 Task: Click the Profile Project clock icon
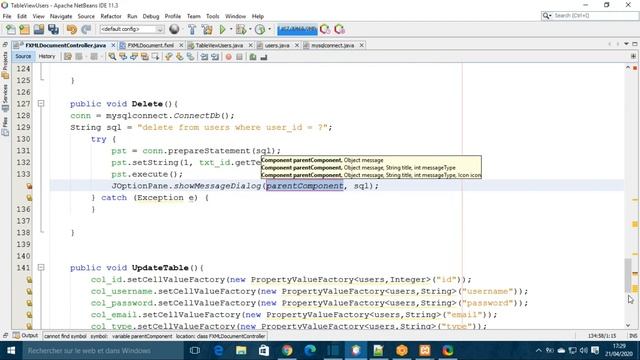pyautogui.click(x=260, y=29)
